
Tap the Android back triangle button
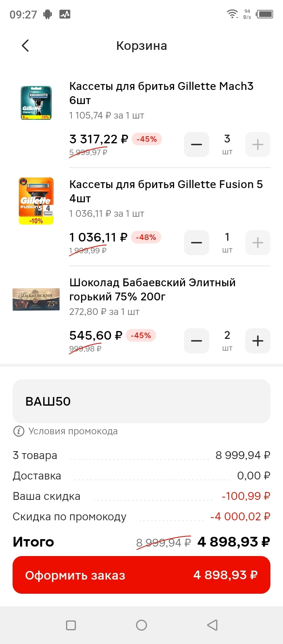[x=212, y=625]
